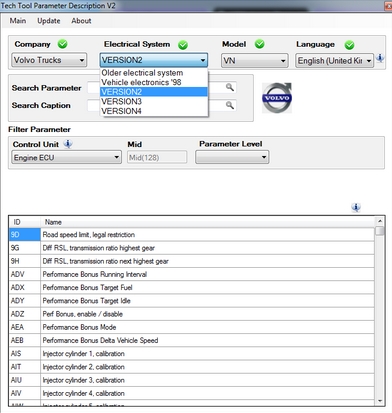Open the Parameter Level dropdown
The height and width of the screenshot is (413, 392).
click(x=232, y=157)
